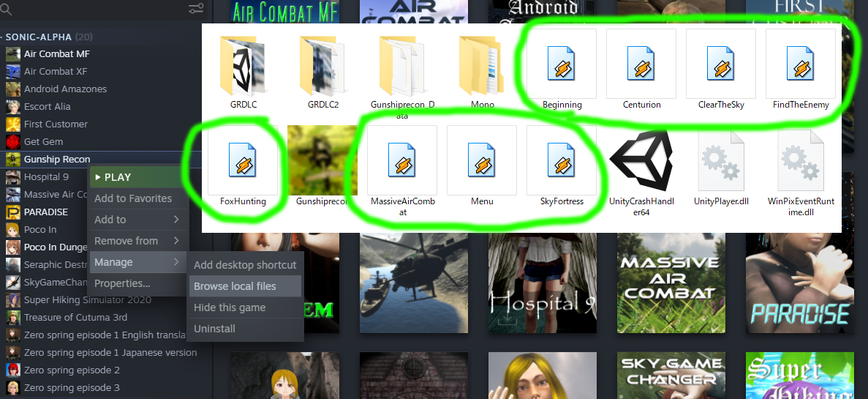Open the Gunship Recon helicopter cover tile
Screen dimensions: 868x399
(x=413, y=283)
